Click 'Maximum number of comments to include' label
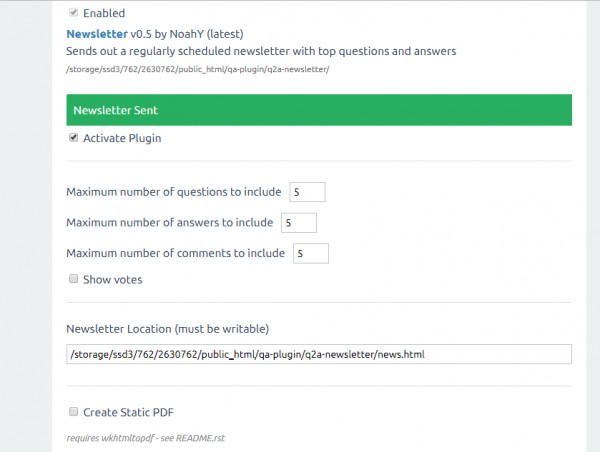The width and height of the screenshot is (600, 452). (x=176, y=253)
